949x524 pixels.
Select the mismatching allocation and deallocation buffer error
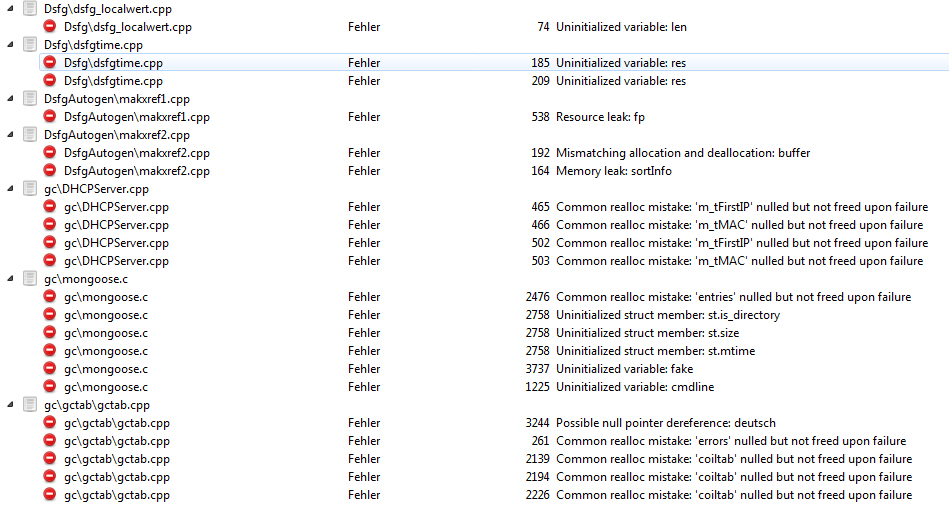click(682, 153)
